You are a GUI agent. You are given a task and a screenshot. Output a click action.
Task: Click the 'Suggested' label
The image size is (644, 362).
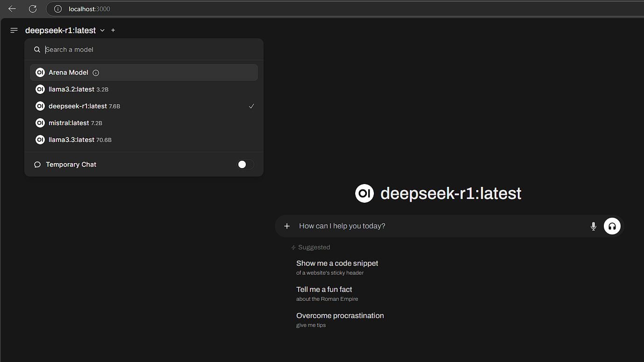click(x=314, y=248)
